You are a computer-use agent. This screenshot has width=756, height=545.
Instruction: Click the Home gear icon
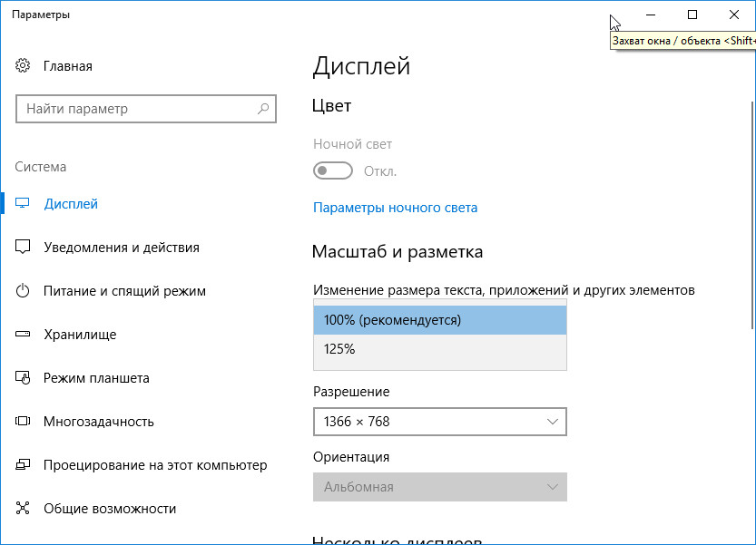tap(23, 65)
